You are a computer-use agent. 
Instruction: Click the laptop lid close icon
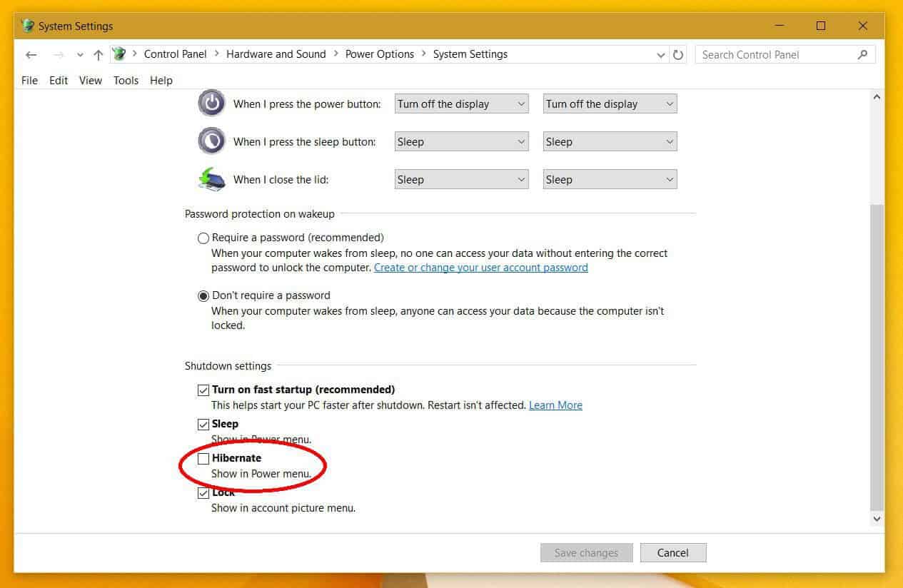(x=211, y=179)
